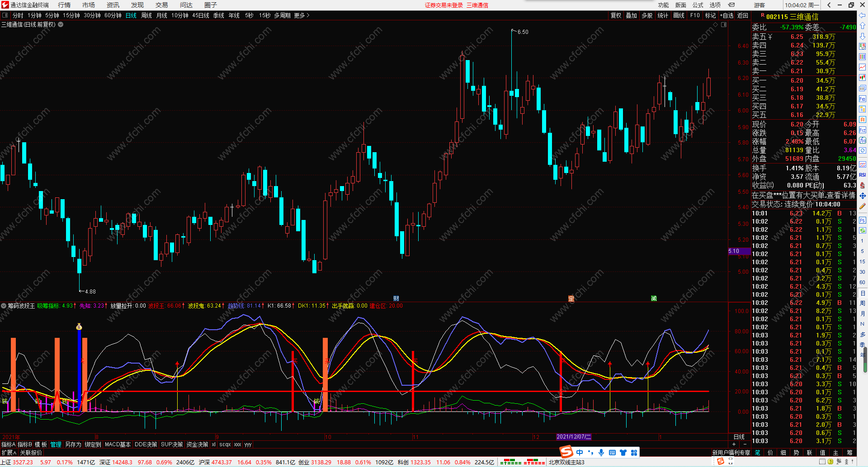This screenshot has height=467, width=868.
Task: Toggle 叠加 overlay option
Action: point(631,15)
